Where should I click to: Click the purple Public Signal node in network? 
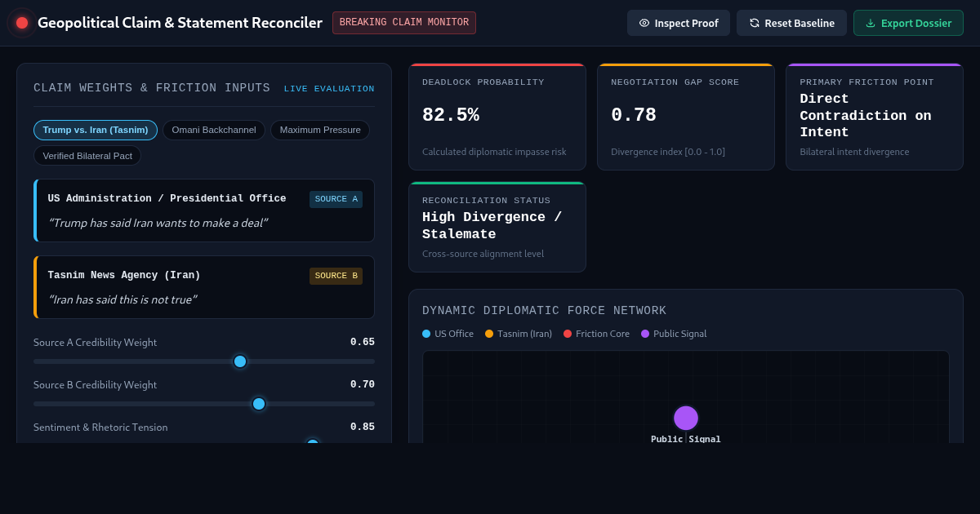(686, 418)
